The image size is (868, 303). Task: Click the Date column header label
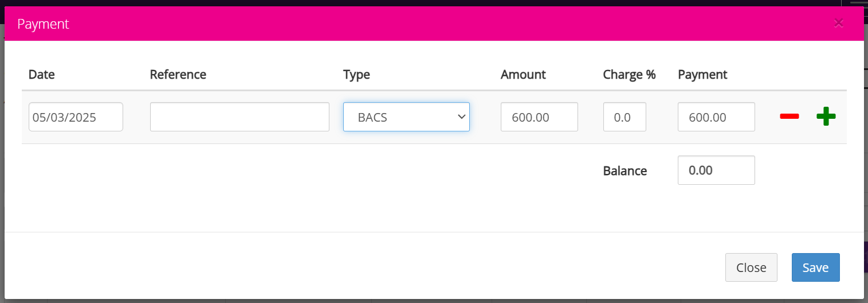(x=41, y=75)
